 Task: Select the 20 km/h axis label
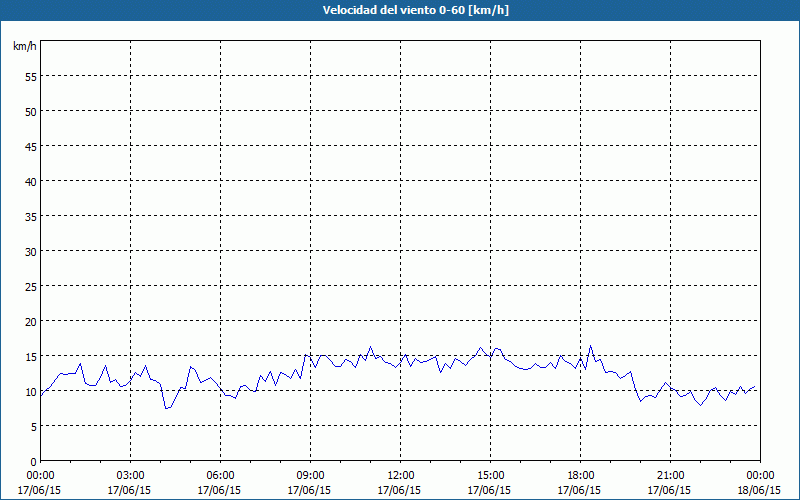click(31, 321)
